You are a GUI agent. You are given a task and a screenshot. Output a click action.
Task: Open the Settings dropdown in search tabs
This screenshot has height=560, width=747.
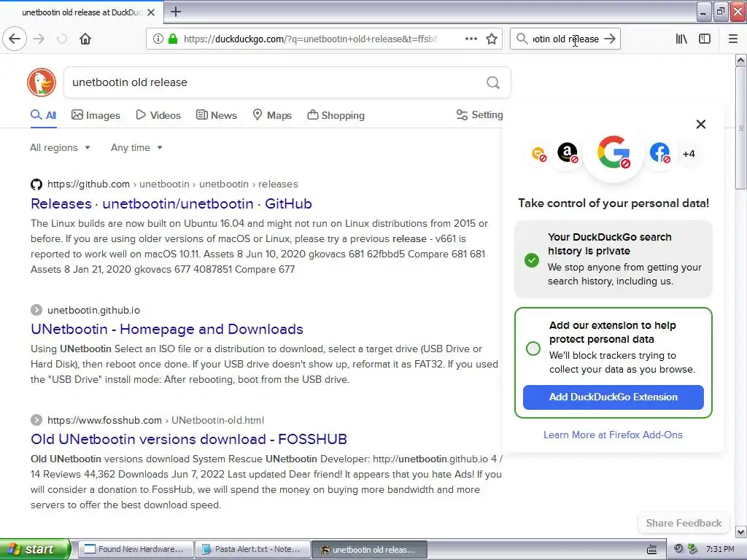point(479,114)
